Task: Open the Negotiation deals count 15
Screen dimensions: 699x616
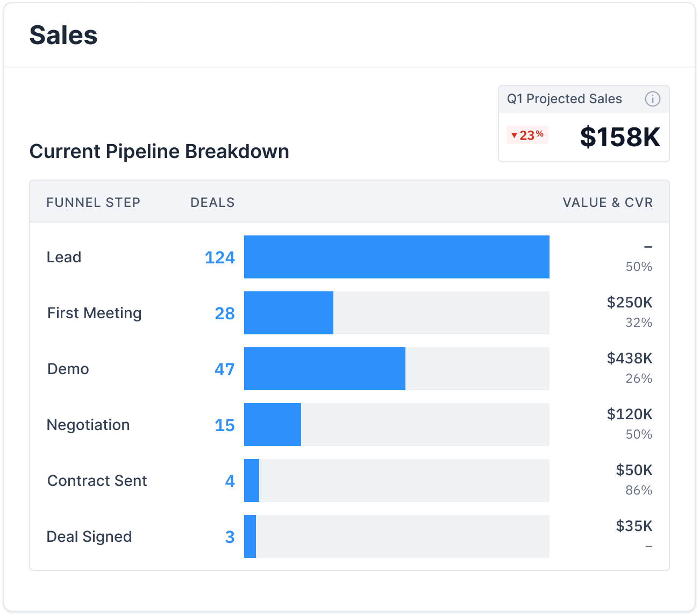Action: click(x=224, y=425)
